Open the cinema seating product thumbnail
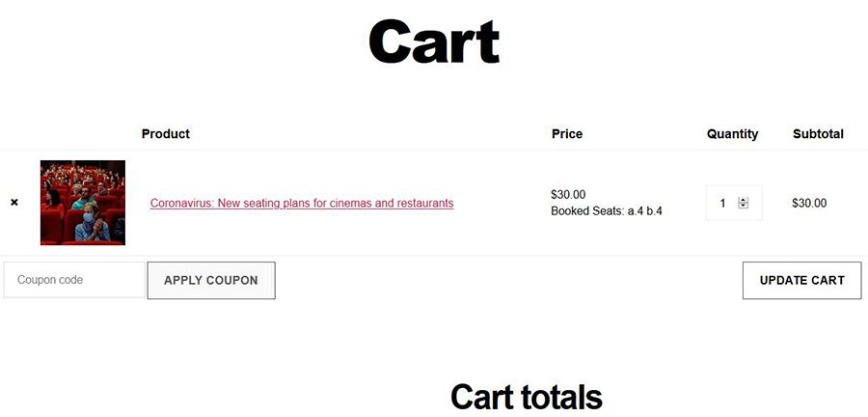Image resolution: width=868 pixels, height=417 pixels. (x=83, y=203)
